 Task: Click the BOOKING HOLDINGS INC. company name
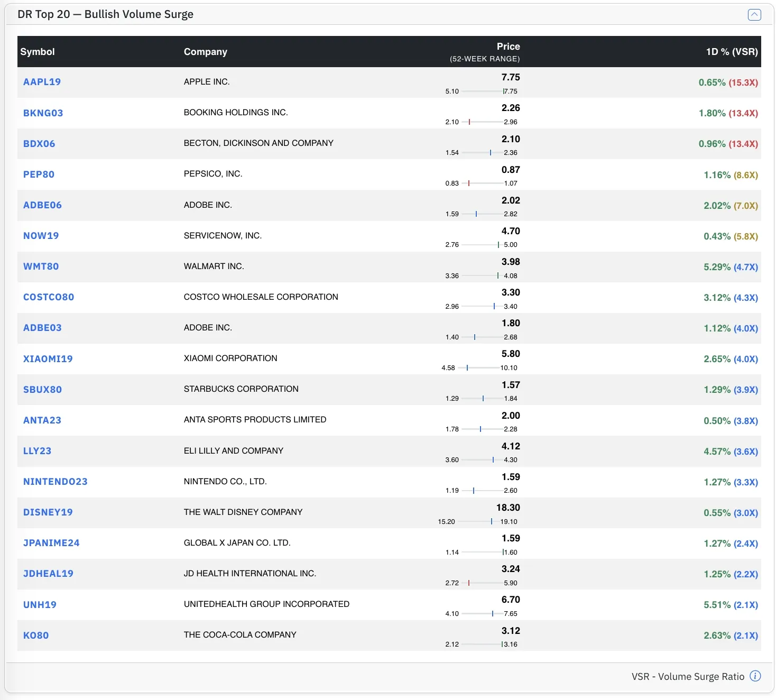(x=236, y=113)
